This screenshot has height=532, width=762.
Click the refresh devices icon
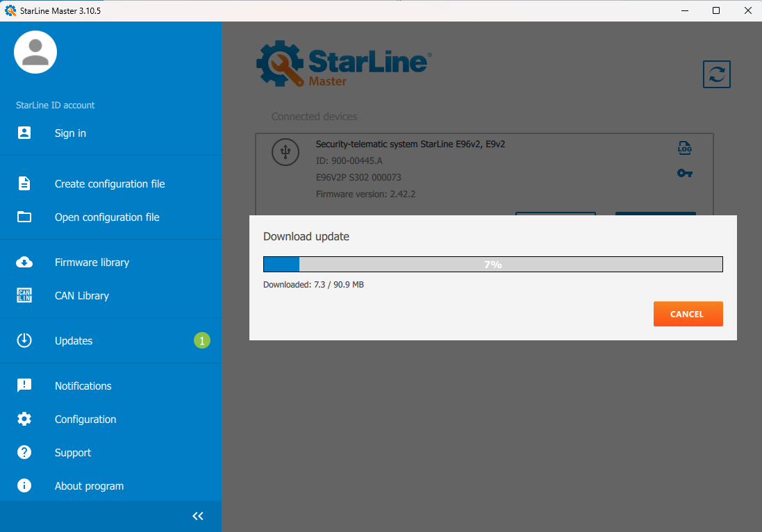[716, 74]
